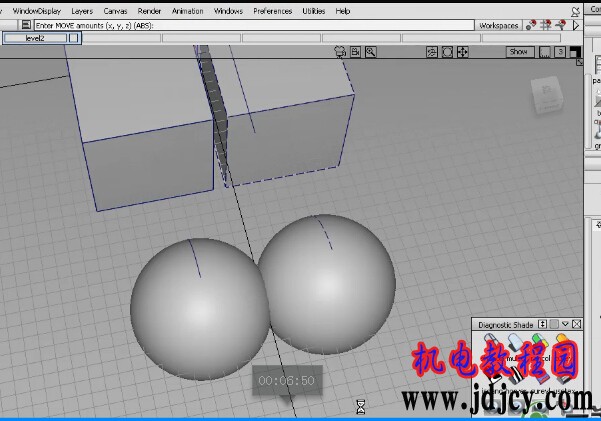This screenshot has height=421, width=601.
Task: Click the Diagnostic Shade up-down arrows toggle
Action: pyautogui.click(x=542, y=324)
